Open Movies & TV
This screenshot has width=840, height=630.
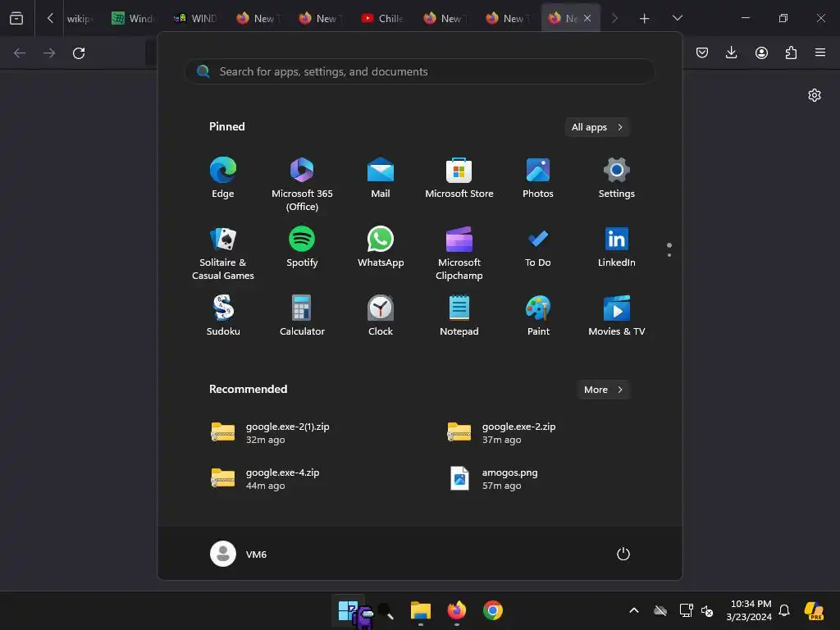pos(617,316)
